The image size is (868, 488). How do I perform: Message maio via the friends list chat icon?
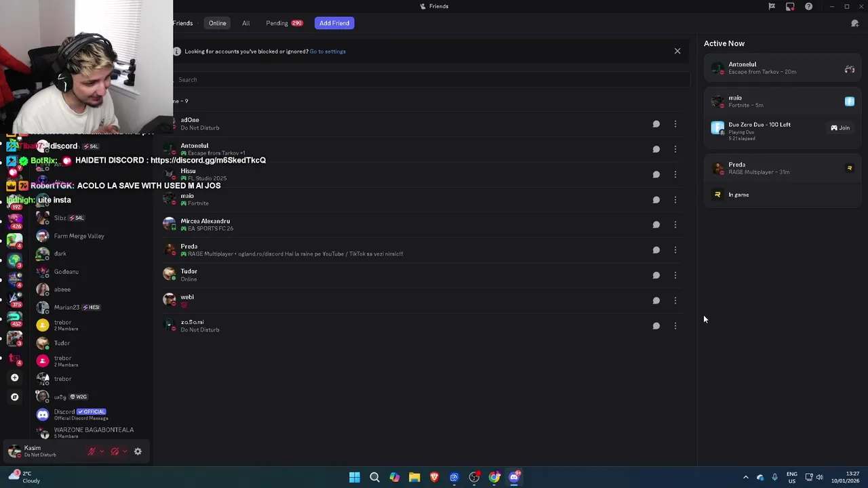coord(656,200)
